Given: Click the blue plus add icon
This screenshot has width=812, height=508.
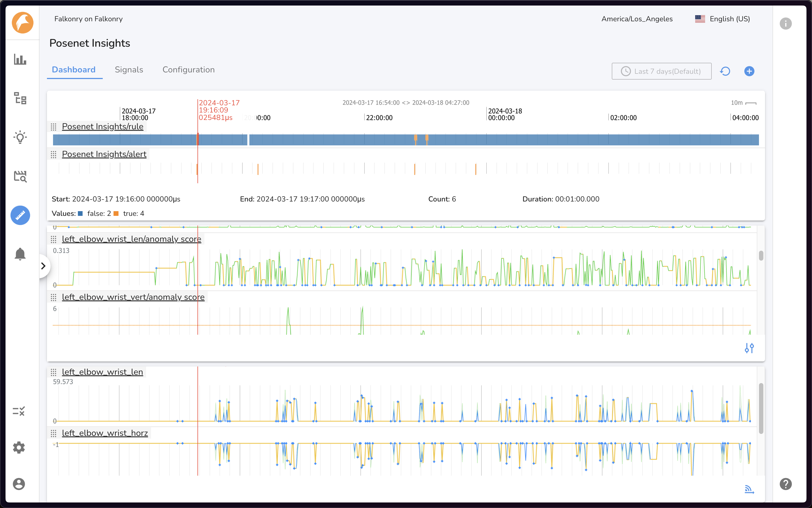Looking at the screenshot, I should click(749, 71).
